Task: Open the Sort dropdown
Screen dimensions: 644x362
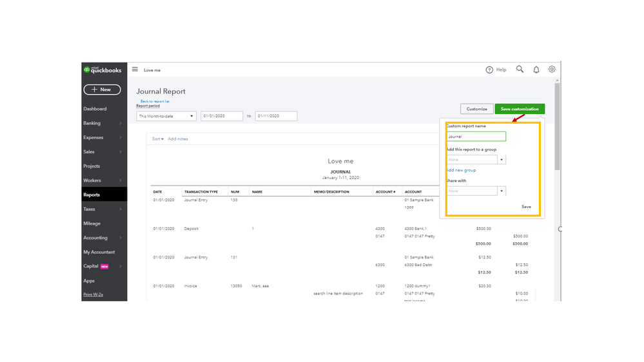Action: click(x=158, y=139)
